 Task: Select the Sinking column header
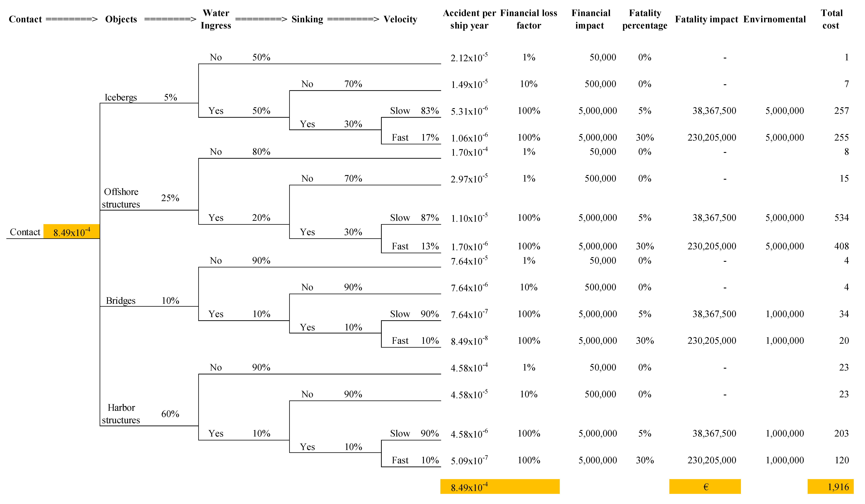(x=307, y=19)
